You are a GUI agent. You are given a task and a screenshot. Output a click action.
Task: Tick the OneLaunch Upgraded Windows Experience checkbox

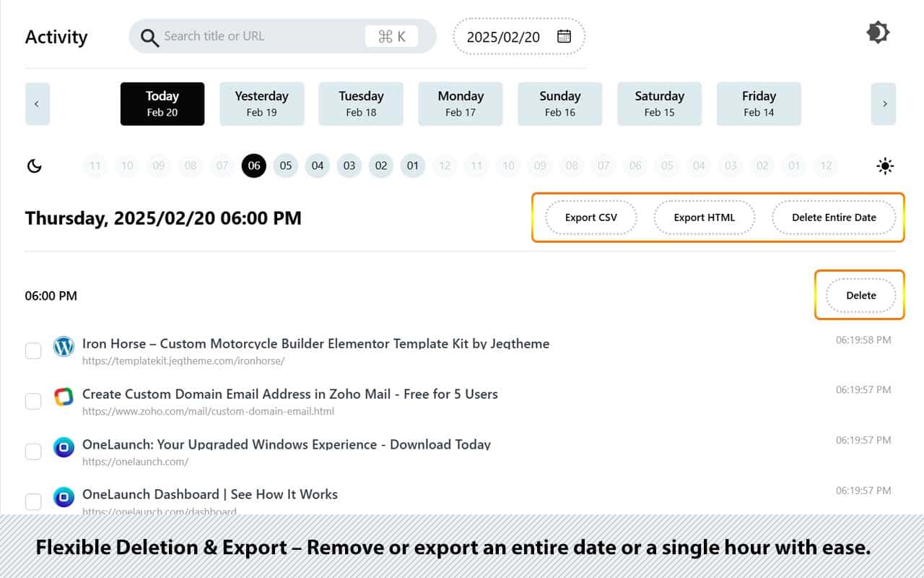(33, 452)
